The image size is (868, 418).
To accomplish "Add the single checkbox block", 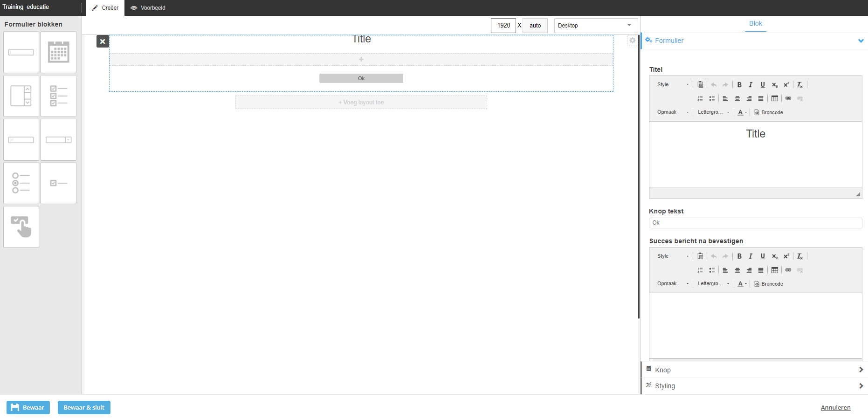I will pyautogui.click(x=58, y=183).
